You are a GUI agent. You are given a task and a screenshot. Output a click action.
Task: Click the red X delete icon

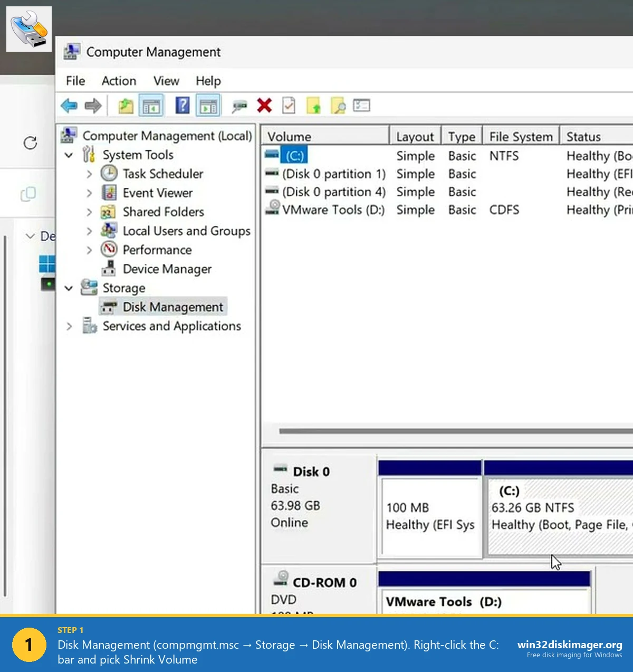click(x=264, y=105)
